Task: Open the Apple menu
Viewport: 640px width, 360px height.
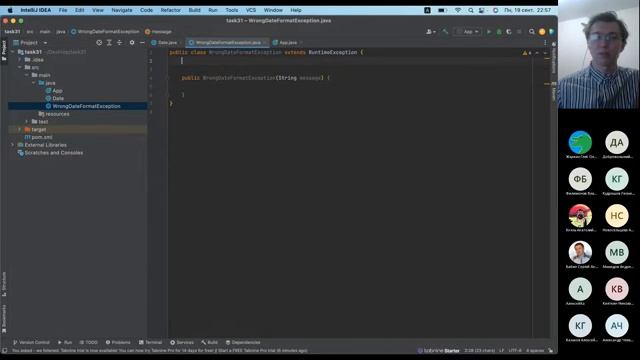Action: tap(10, 10)
